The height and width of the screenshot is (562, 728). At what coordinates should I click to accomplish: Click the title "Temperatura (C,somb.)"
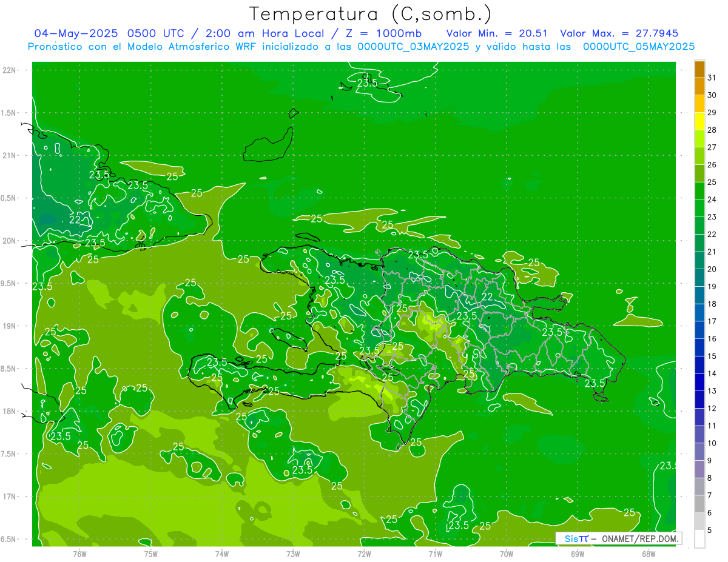371,14
